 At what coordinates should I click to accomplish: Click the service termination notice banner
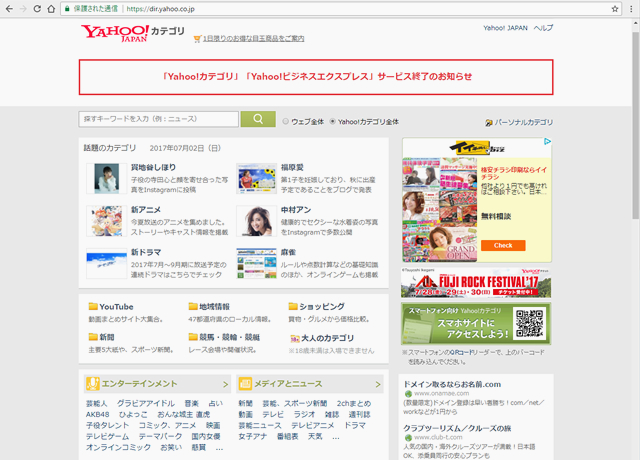(x=315, y=76)
